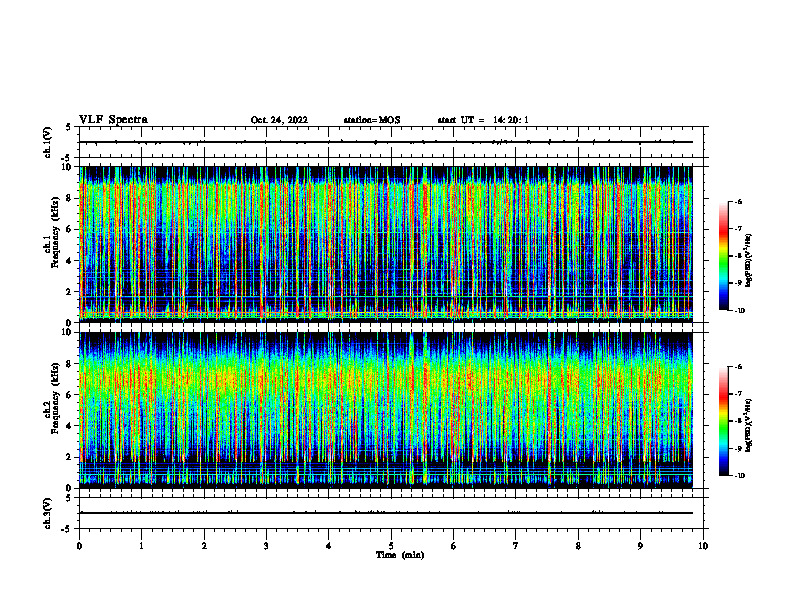Click the "4" minute tick label

329,546
